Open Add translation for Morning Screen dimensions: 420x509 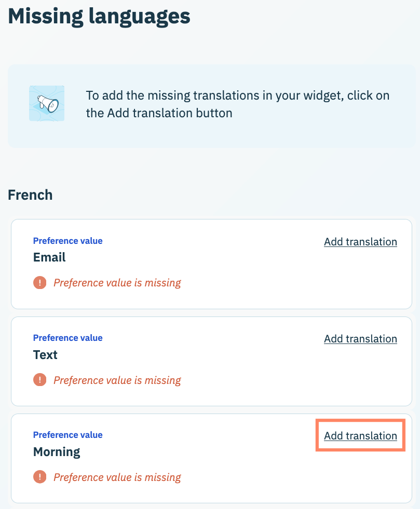(360, 436)
